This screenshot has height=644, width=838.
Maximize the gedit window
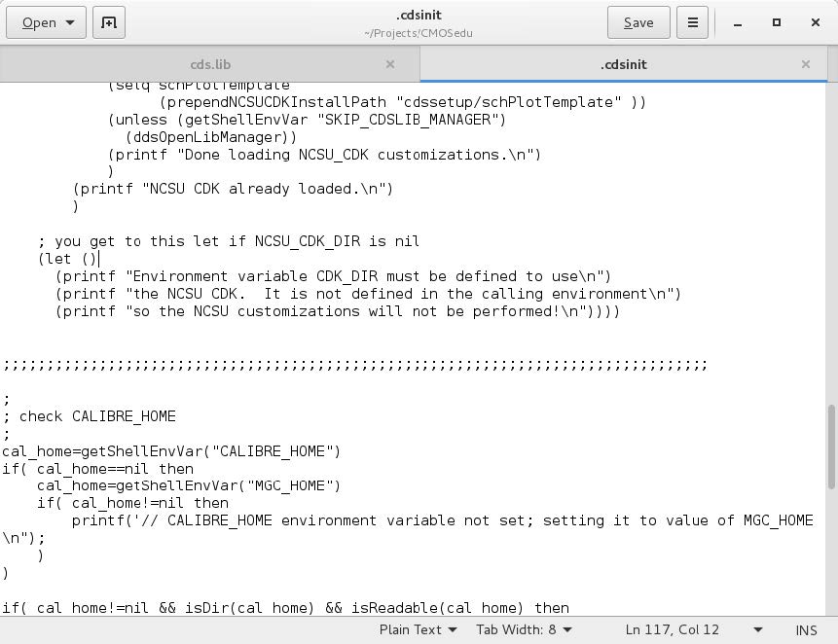coord(777,23)
